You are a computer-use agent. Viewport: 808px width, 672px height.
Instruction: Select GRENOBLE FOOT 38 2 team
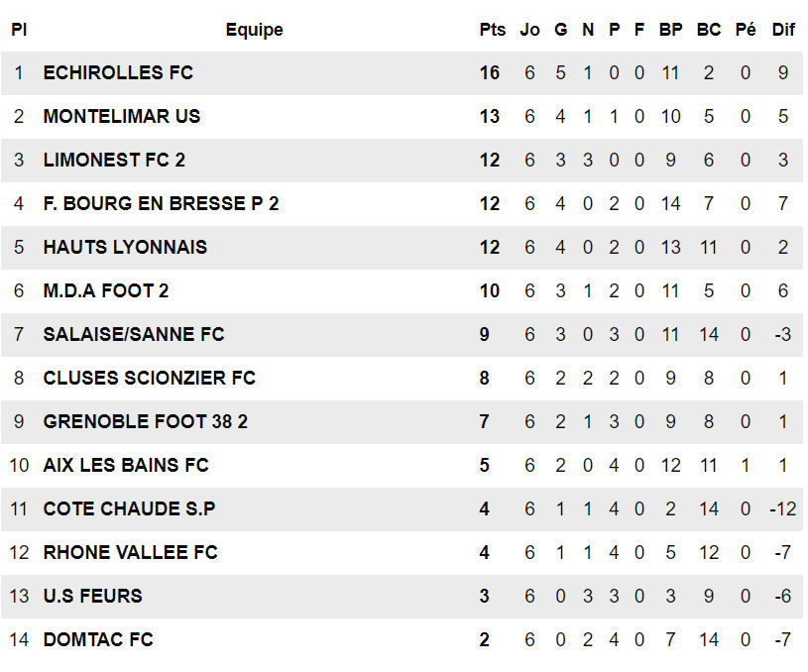146,422
